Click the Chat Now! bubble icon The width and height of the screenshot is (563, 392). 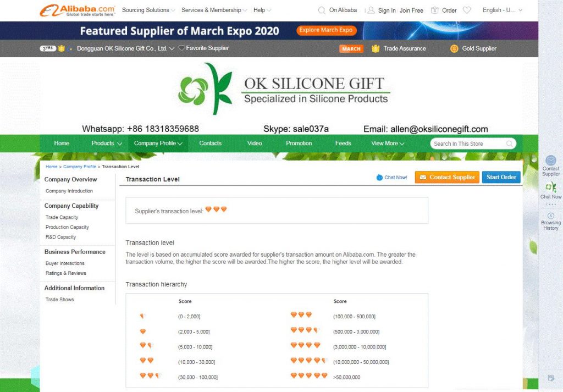pyautogui.click(x=379, y=178)
